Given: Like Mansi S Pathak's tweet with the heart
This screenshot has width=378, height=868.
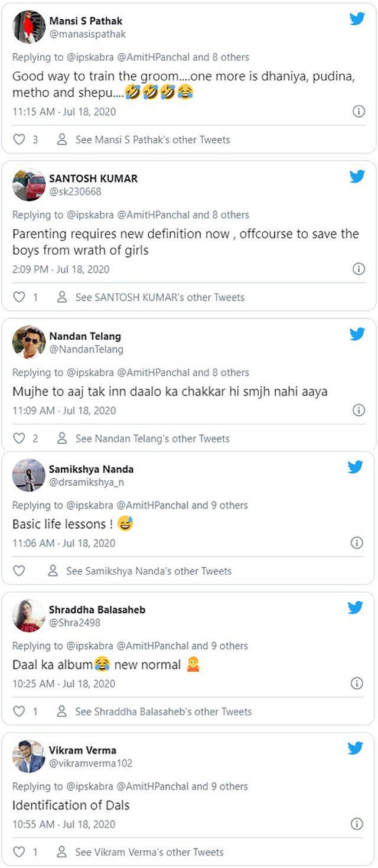Looking at the screenshot, I should pyautogui.click(x=19, y=140).
